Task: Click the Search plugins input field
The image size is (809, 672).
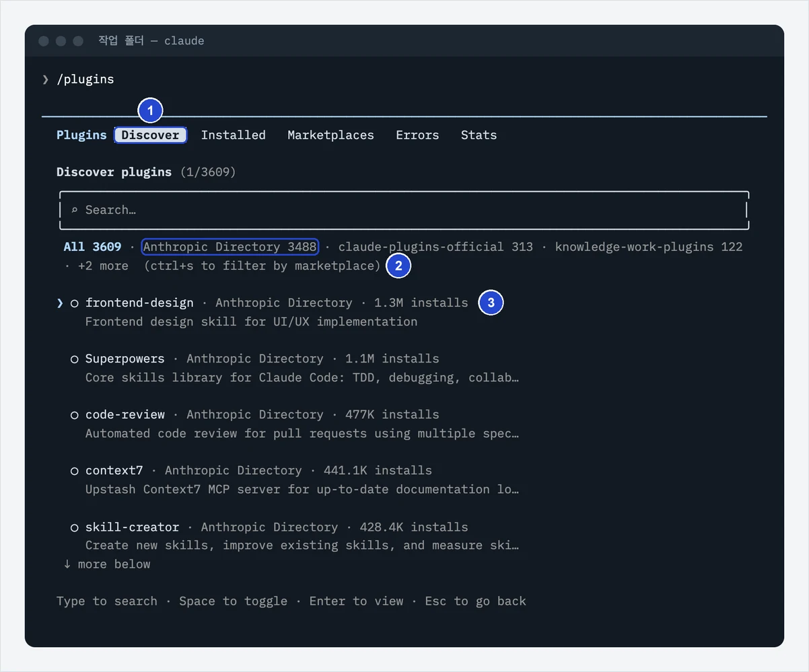Action: [x=404, y=210]
